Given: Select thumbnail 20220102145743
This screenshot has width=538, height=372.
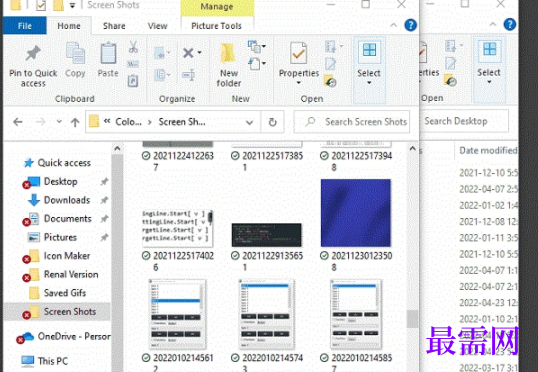Looking at the screenshot, I should (267, 314).
